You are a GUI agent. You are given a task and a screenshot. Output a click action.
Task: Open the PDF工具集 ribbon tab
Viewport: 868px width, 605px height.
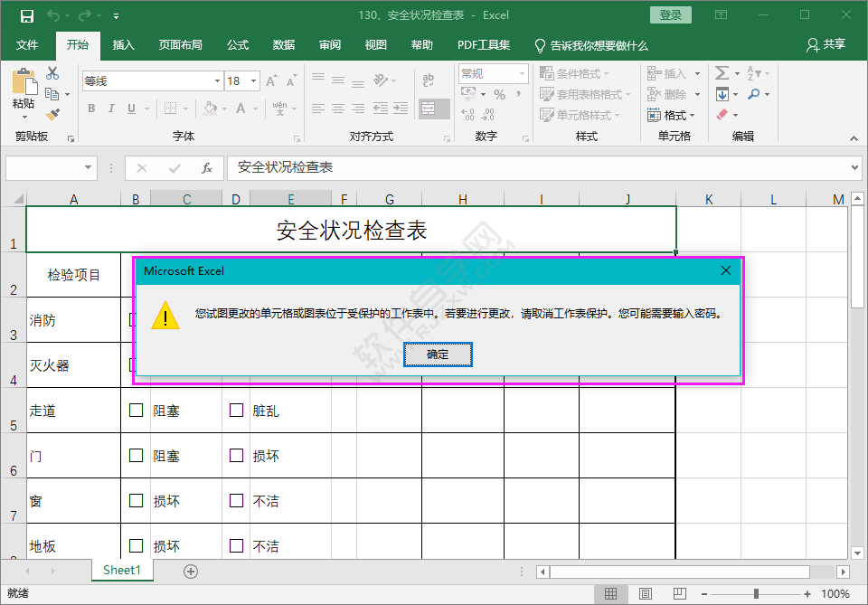click(482, 44)
